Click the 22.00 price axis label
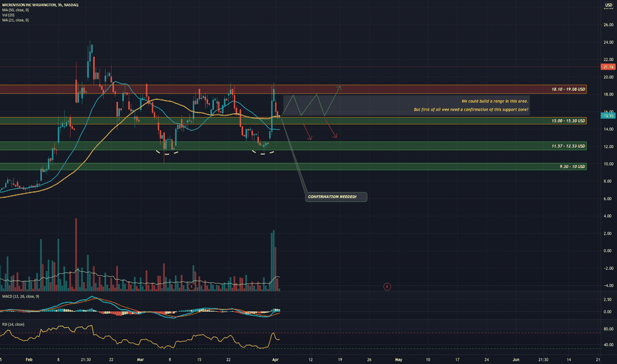Screen dimensions: 617x364 (608, 60)
